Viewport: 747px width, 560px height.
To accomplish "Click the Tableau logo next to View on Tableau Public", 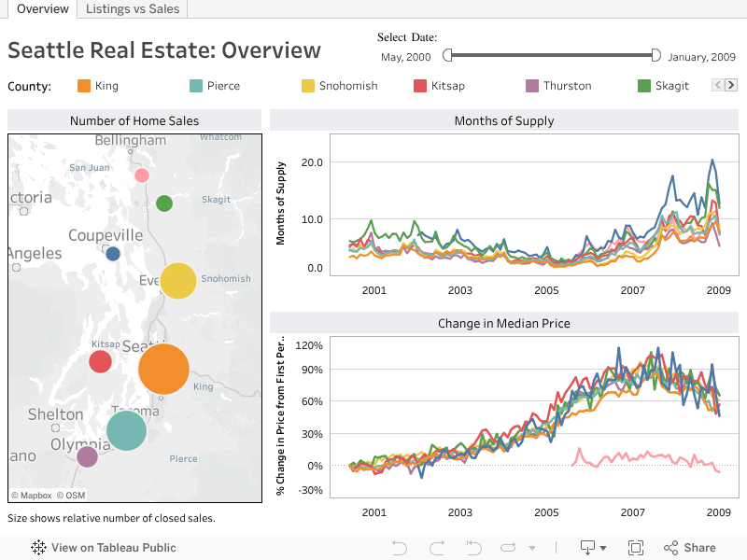I will [37, 548].
